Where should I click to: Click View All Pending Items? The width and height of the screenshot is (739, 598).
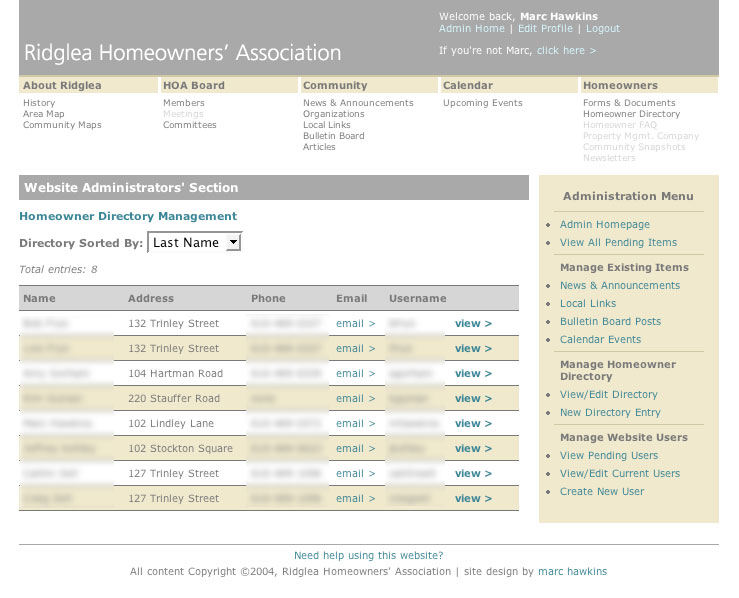618,243
